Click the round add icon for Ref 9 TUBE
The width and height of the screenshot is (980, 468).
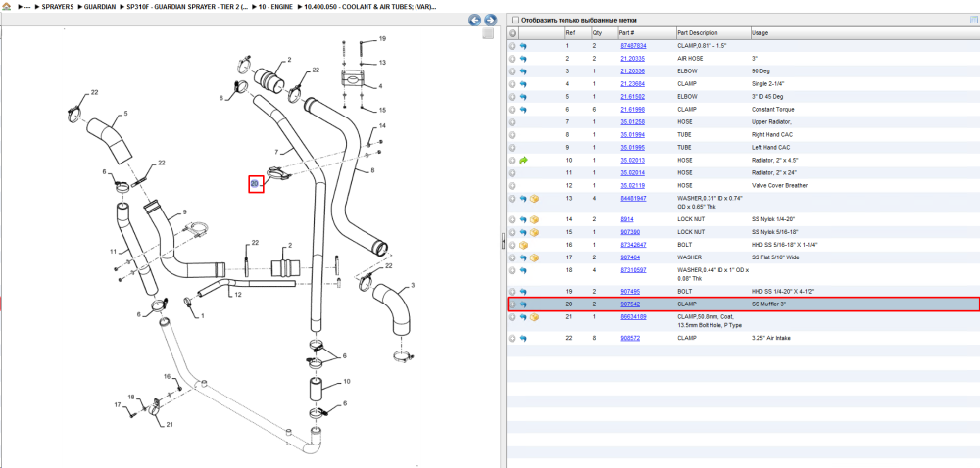point(512,148)
